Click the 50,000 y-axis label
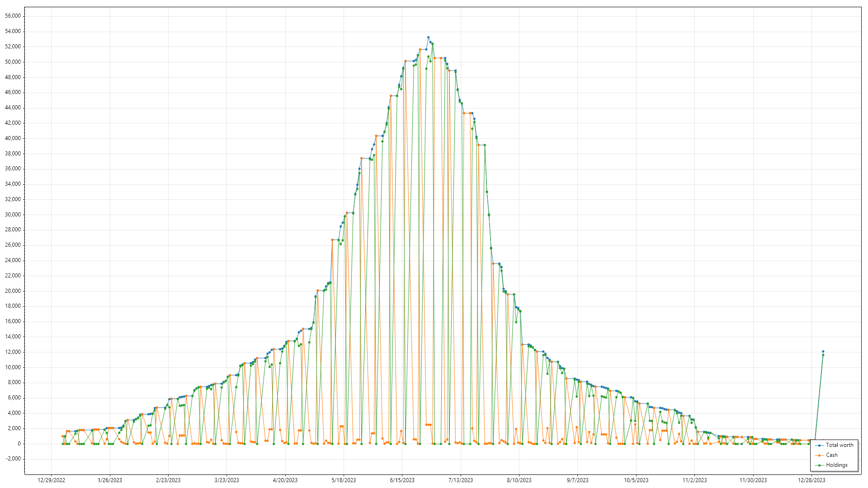 pos(13,62)
